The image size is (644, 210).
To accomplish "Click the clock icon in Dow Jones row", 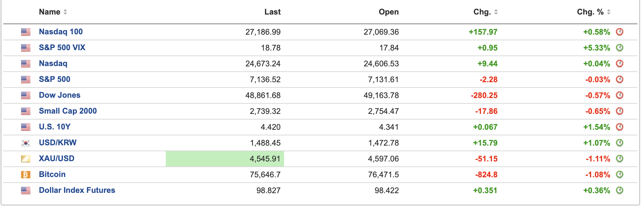I will click(620, 95).
